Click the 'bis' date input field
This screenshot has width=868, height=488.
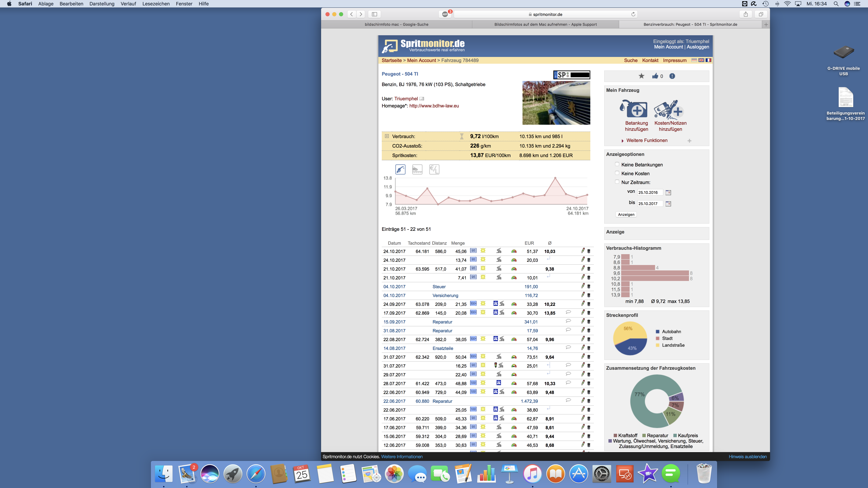[x=650, y=204]
